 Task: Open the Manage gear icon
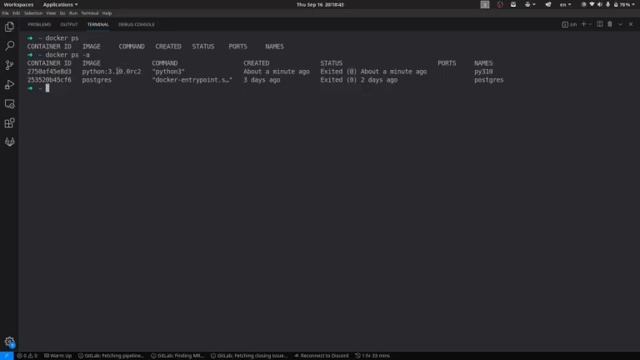(9, 342)
